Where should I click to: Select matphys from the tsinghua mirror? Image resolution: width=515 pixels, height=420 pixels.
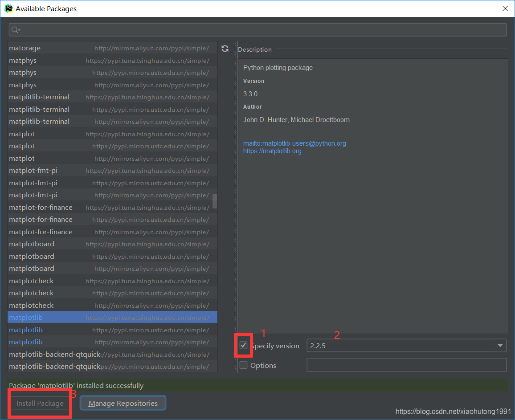tap(112, 61)
